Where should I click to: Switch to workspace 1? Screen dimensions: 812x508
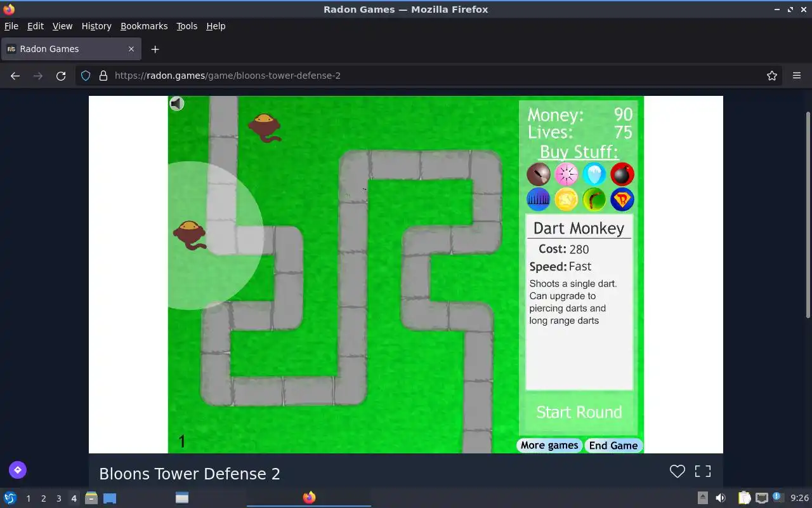pyautogui.click(x=28, y=498)
